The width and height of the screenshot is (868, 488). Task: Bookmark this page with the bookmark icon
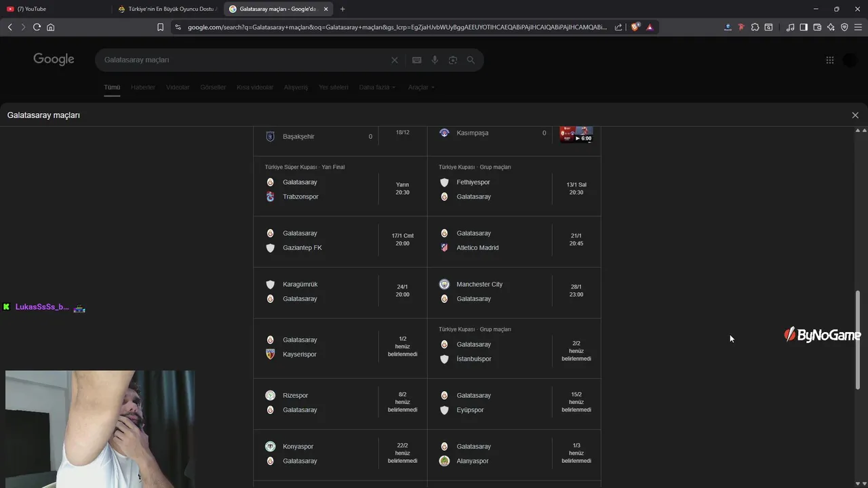160,27
